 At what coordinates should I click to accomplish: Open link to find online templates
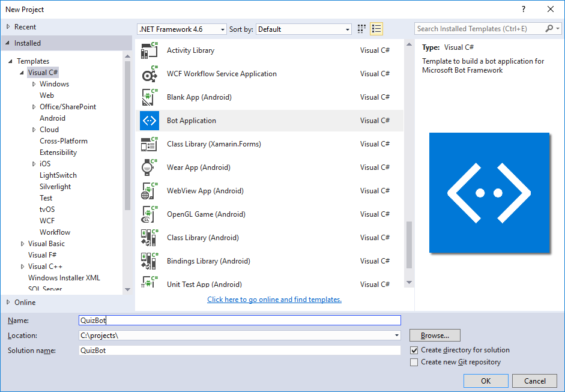pyautogui.click(x=274, y=300)
